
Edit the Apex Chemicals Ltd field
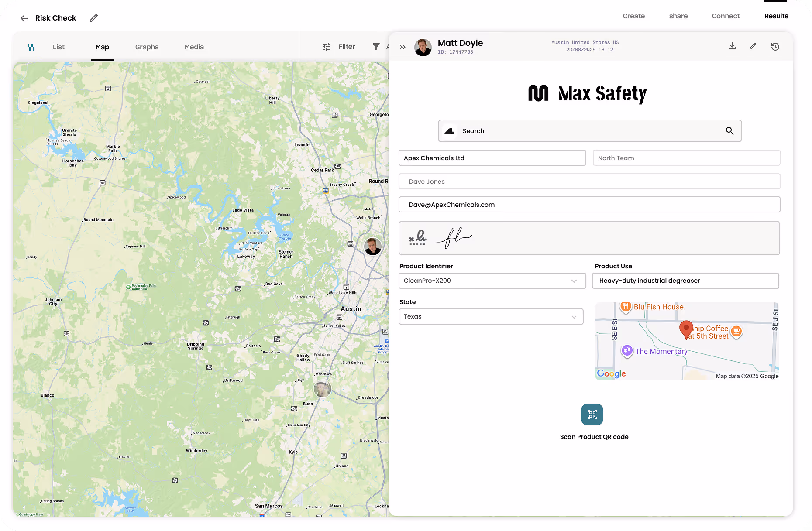tap(492, 158)
